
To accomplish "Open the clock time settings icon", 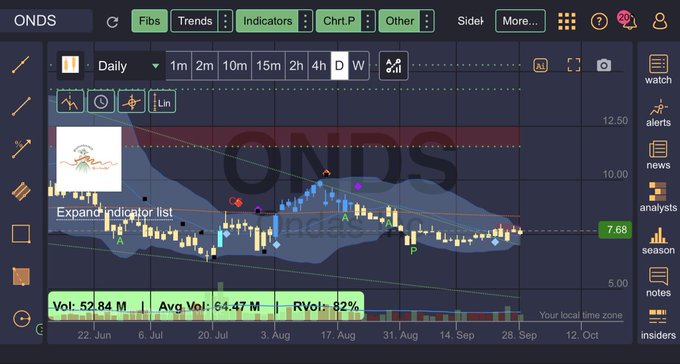I will (101, 102).
